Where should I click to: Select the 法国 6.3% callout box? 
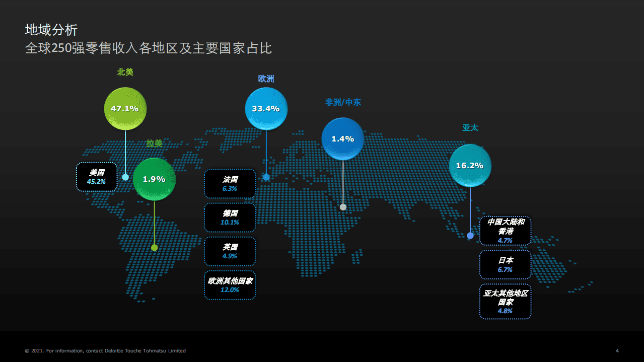[x=230, y=184]
